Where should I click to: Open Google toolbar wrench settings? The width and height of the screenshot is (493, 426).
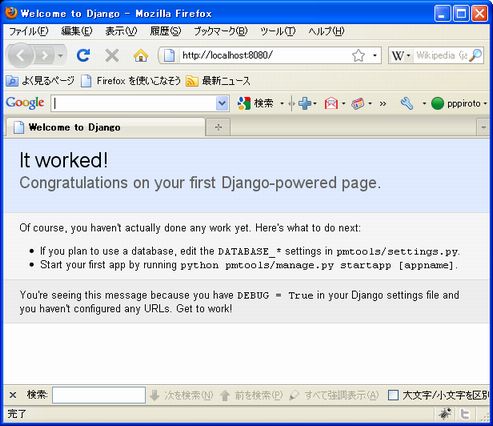click(x=407, y=104)
